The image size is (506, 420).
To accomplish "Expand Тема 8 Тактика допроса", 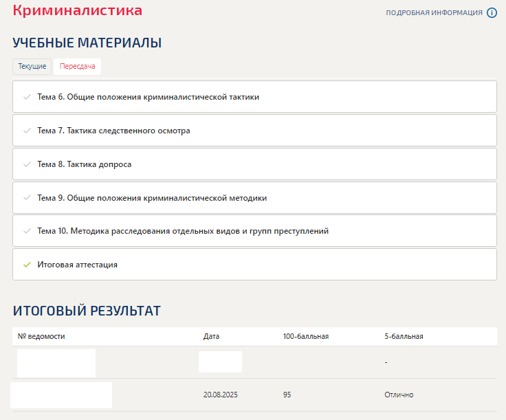I will [254, 164].
